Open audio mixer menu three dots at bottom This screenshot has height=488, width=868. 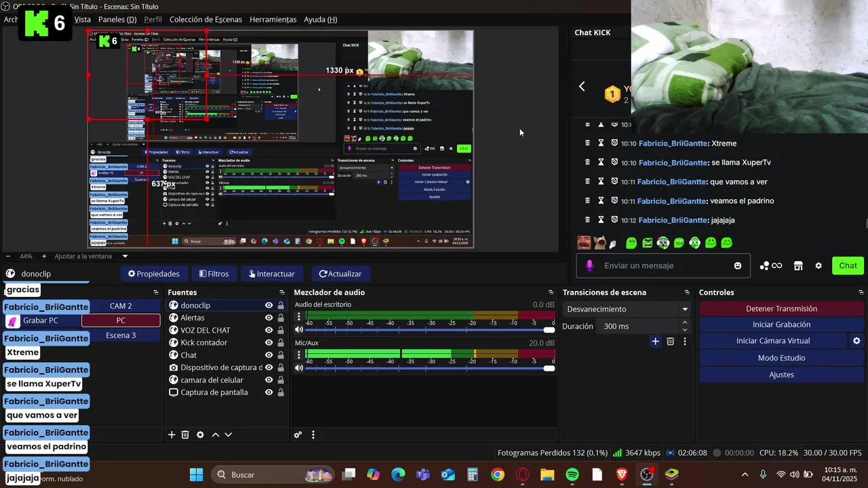tap(313, 435)
